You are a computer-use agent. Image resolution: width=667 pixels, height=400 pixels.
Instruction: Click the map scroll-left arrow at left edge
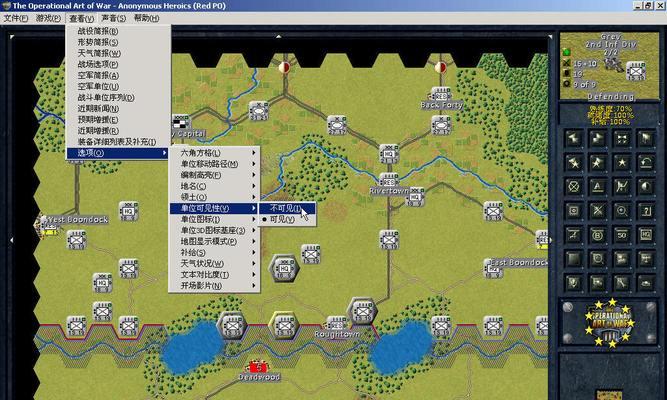click(x=11, y=240)
